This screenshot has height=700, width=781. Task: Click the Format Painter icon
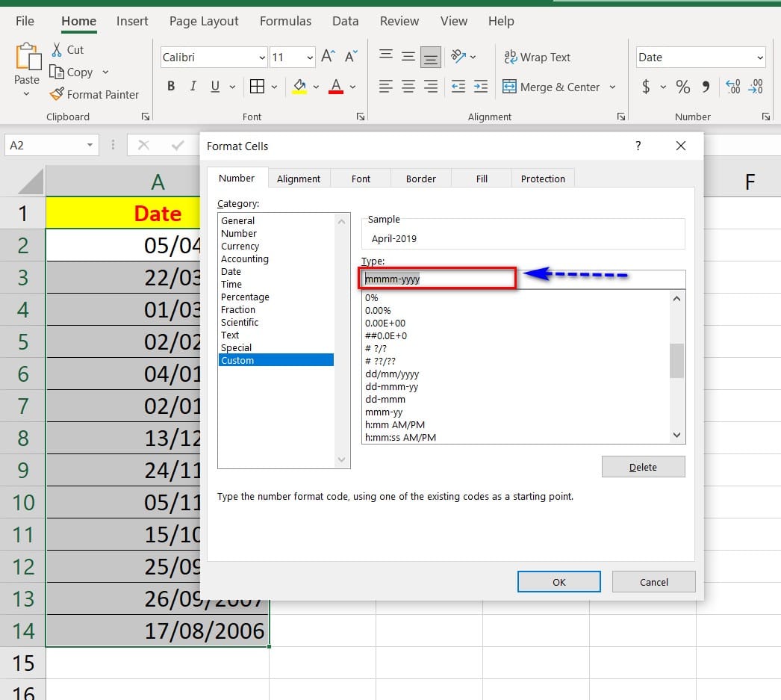tap(57, 94)
